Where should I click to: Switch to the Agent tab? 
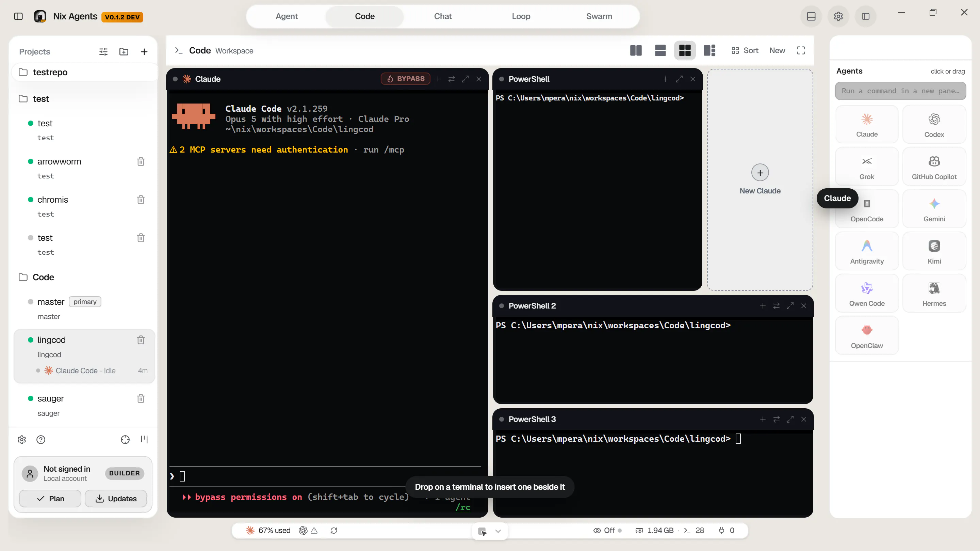pos(287,16)
